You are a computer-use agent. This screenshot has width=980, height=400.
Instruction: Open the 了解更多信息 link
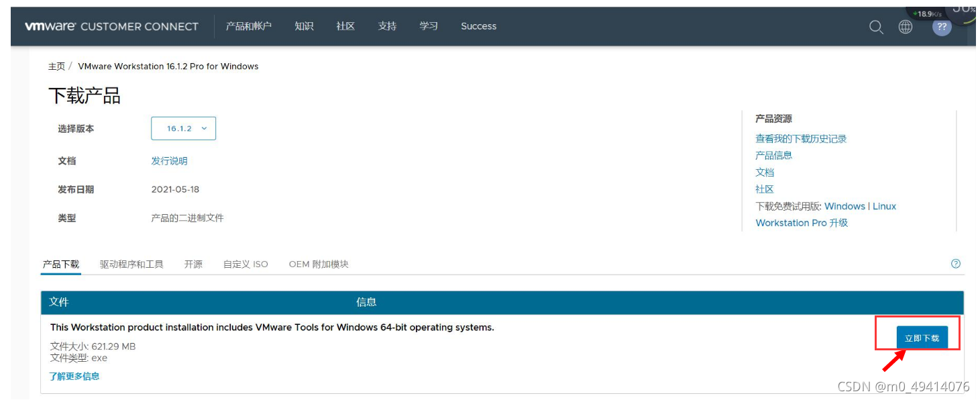coord(74,377)
